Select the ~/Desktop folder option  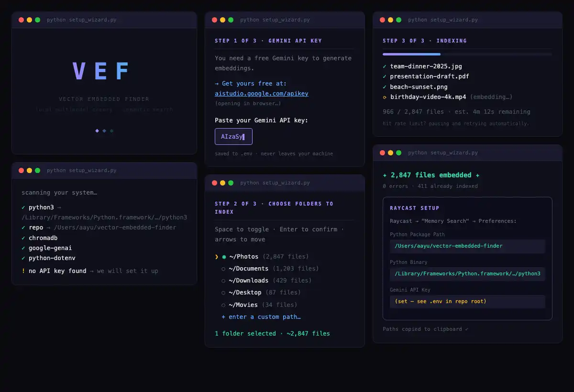(223, 293)
